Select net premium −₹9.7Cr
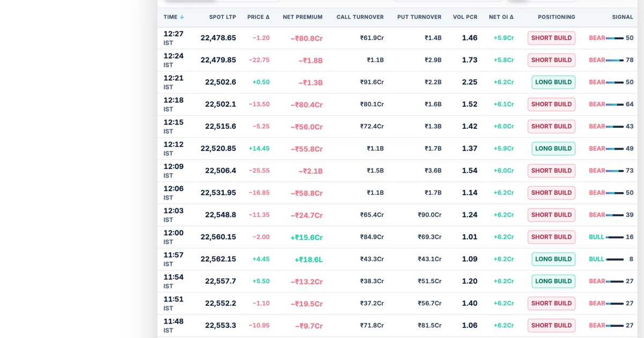Screen dimensions: 644x338 pyautogui.click(x=309, y=326)
